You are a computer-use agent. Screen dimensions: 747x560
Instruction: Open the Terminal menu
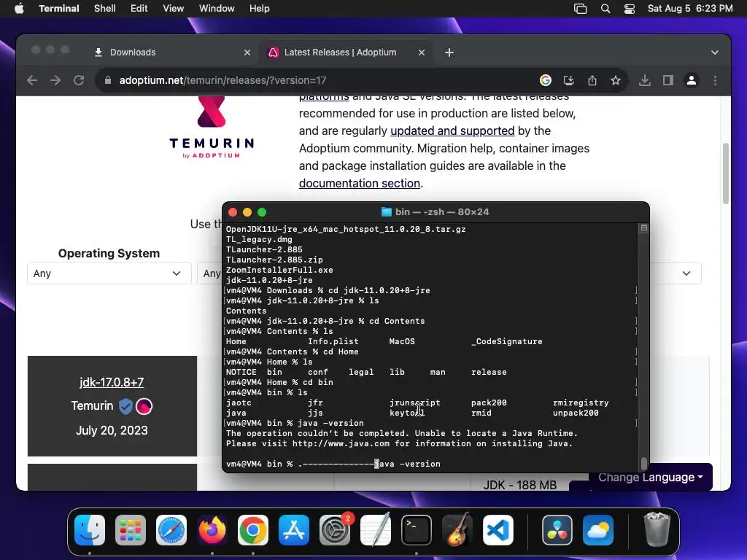tap(58, 9)
